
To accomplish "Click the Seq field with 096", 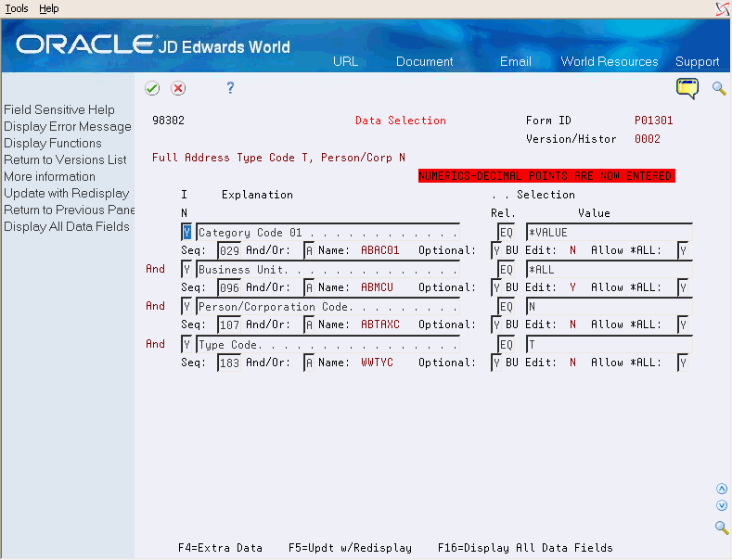I will click(229, 287).
